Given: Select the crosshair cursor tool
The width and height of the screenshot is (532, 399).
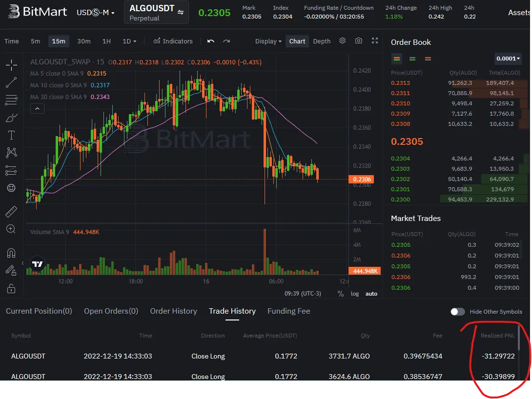Looking at the screenshot, I should coord(11,65).
